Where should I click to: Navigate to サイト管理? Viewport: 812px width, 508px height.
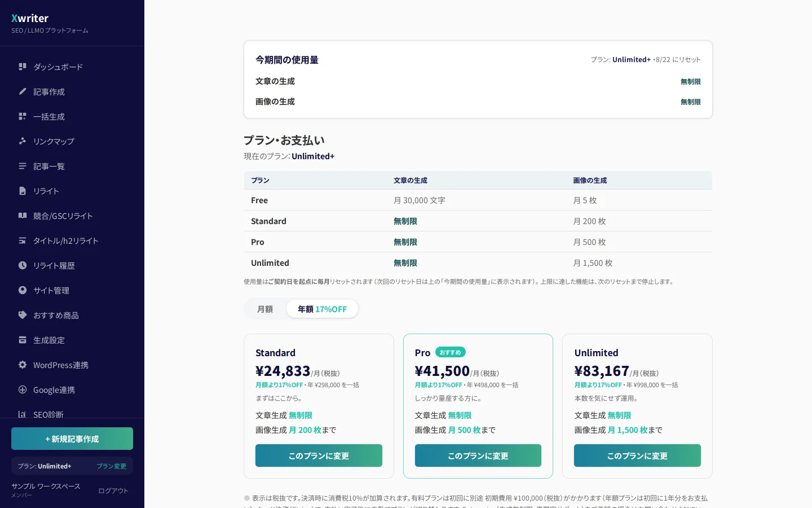(72, 290)
